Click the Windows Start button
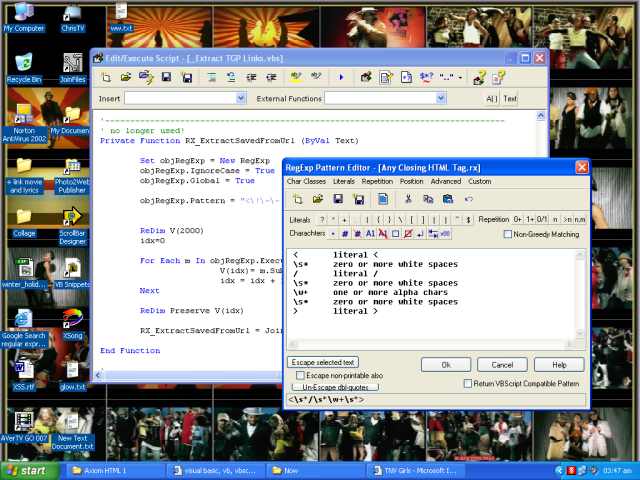This screenshot has height=480, width=640. pos(27,470)
